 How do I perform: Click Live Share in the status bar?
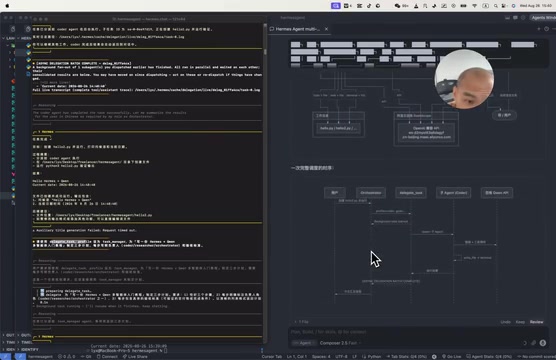click(135, 356)
